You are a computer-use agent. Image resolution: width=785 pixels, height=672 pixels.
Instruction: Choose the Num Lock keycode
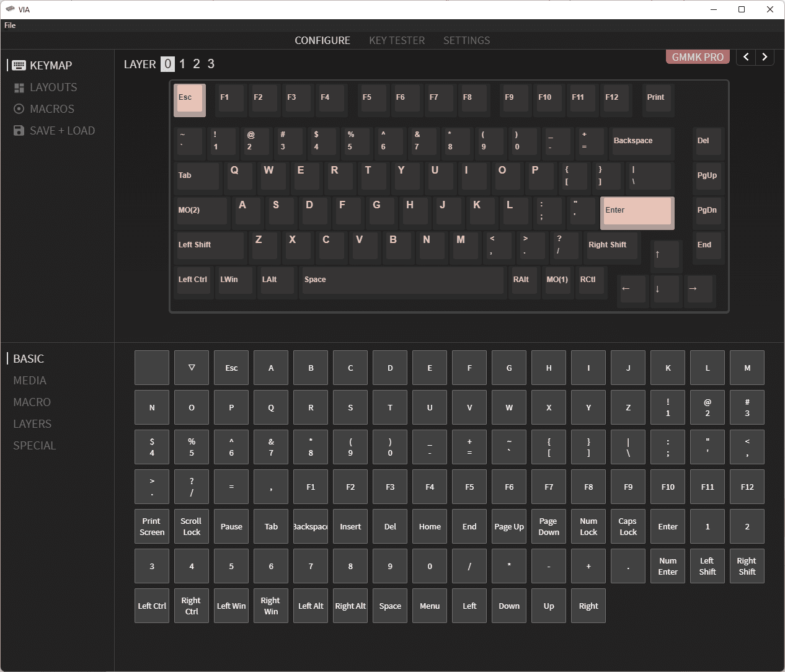pos(588,526)
